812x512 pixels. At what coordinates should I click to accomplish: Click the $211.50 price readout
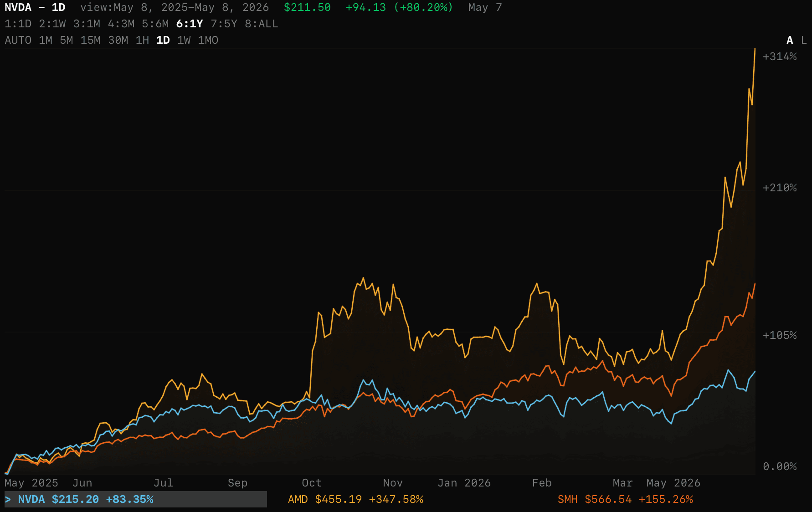coord(307,7)
